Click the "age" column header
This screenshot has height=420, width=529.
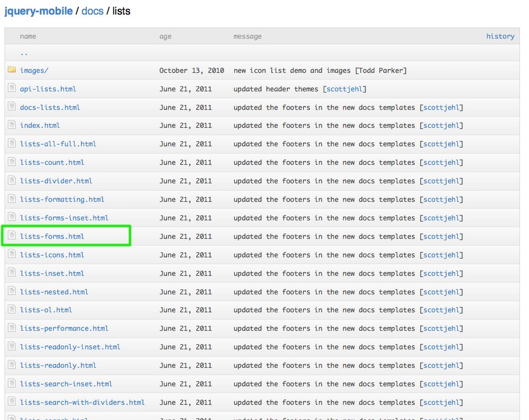[x=165, y=36]
